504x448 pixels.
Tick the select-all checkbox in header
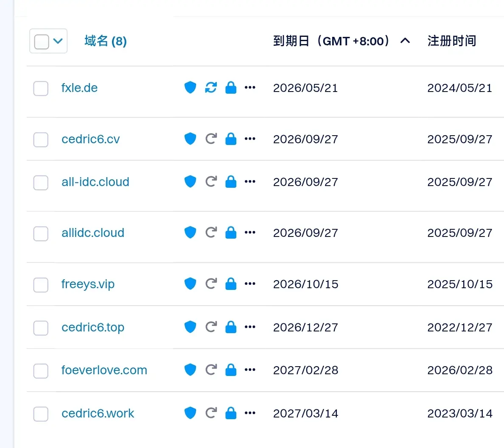42,42
